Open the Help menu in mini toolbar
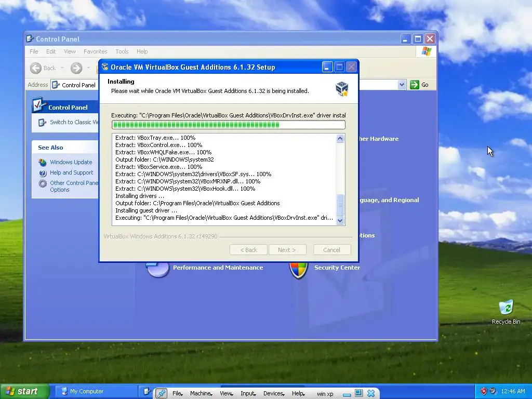Viewport: 532px width, 399px height. pyautogui.click(x=298, y=393)
